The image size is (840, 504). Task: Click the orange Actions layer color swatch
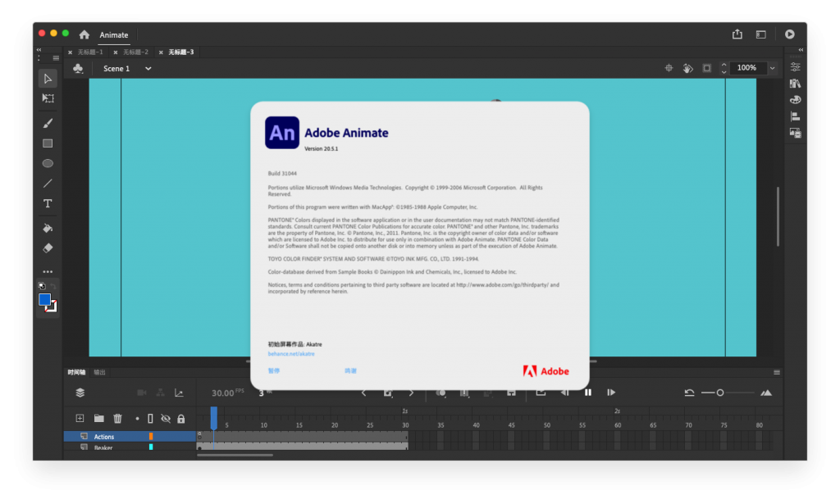click(151, 437)
